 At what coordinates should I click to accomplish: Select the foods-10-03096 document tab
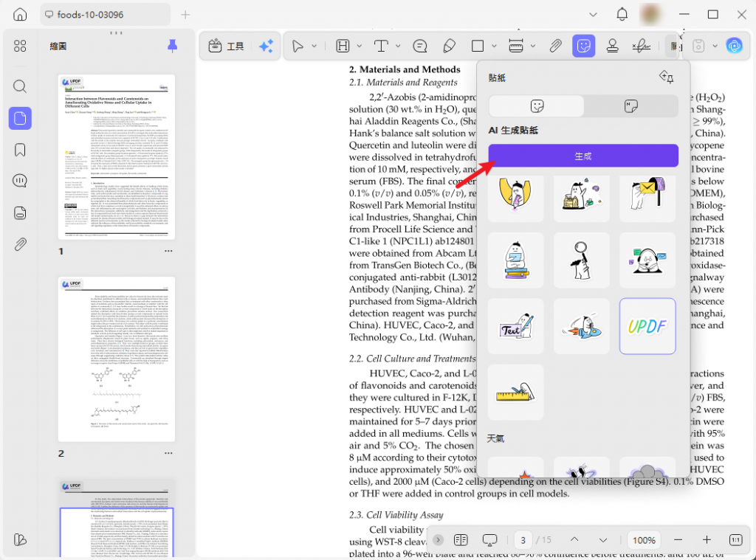click(x=105, y=15)
